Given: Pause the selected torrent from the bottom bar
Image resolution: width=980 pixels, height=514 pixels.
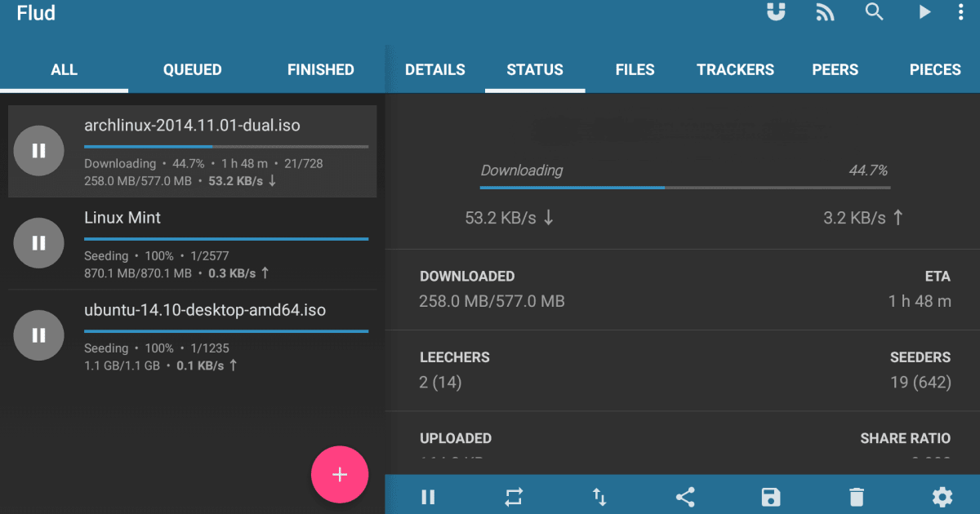Looking at the screenshot, I should 428,496.
